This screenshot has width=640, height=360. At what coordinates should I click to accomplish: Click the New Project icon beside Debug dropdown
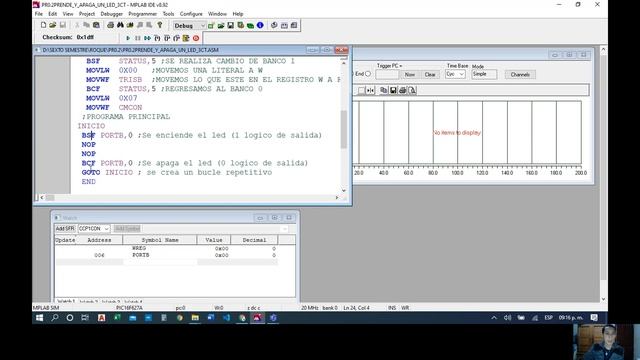[211, 25]
